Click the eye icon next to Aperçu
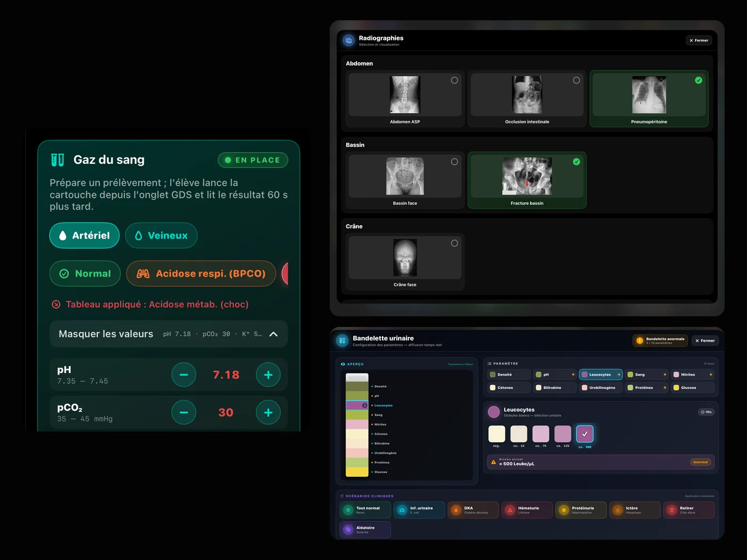 click(x=343, y=364)
